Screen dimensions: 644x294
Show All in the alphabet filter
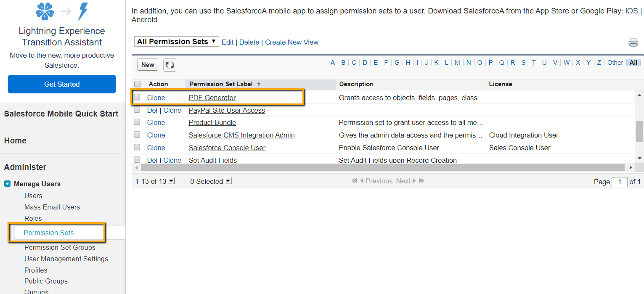[x=633, y=63]
